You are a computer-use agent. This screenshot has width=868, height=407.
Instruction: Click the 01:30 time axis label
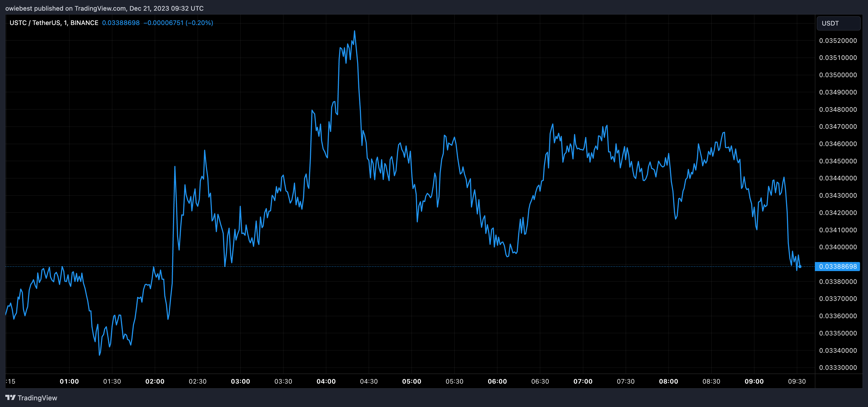click(112, 381)
